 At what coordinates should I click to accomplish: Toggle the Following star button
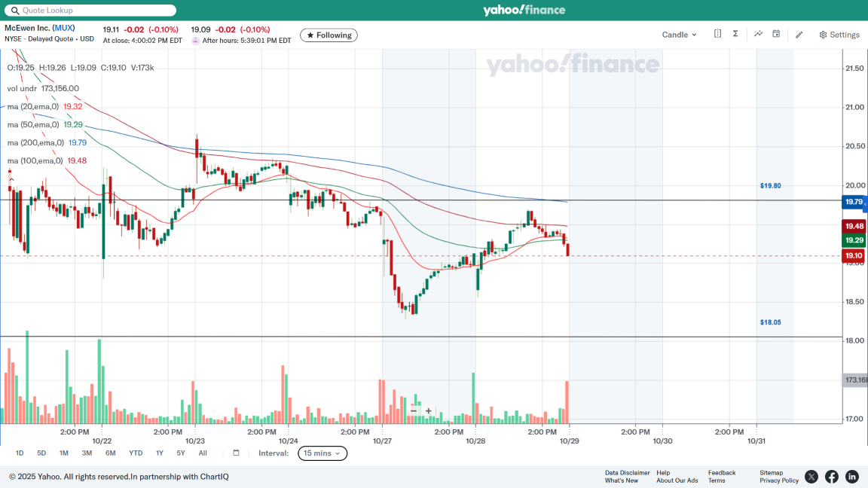tap(329, 35)
